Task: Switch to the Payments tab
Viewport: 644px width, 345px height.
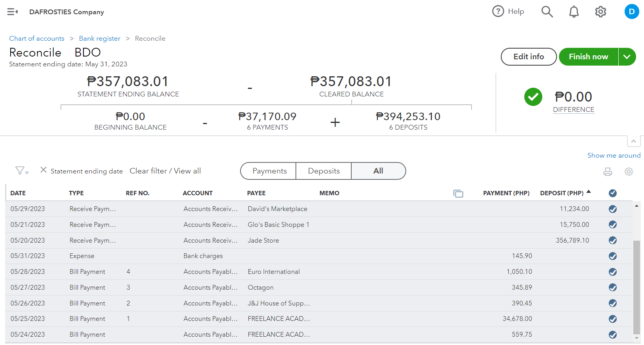Action: [x=269, y=171]
